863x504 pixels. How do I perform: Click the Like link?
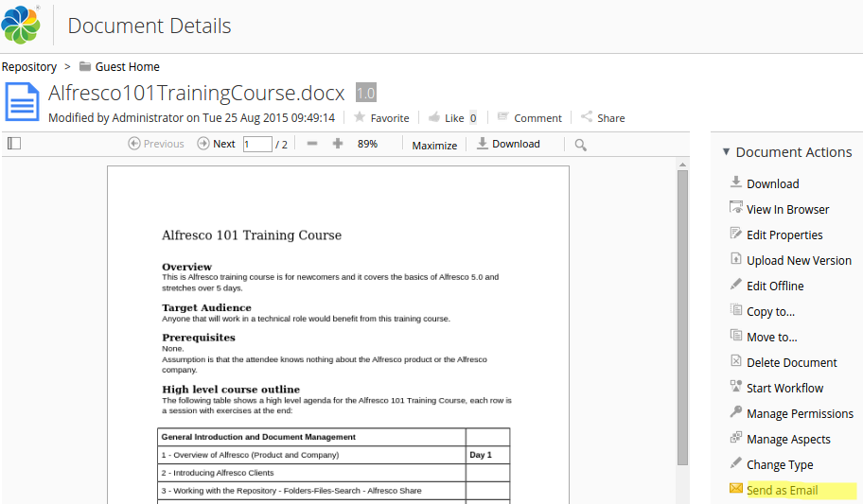click(454, 118)
